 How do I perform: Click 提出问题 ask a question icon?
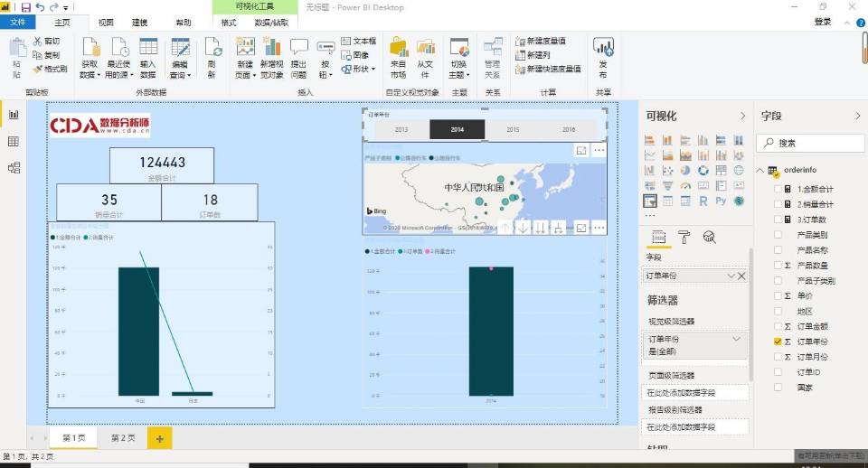[299, 48]
